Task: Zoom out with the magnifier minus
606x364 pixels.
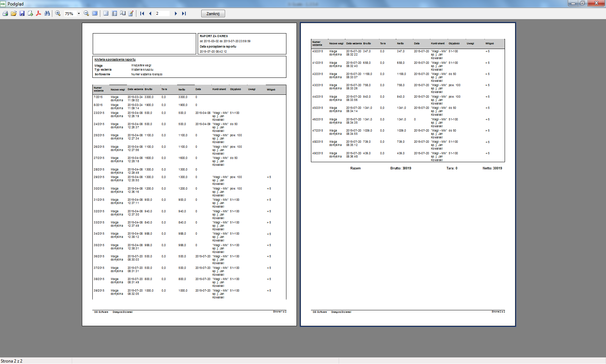Action: click(86, 13)
